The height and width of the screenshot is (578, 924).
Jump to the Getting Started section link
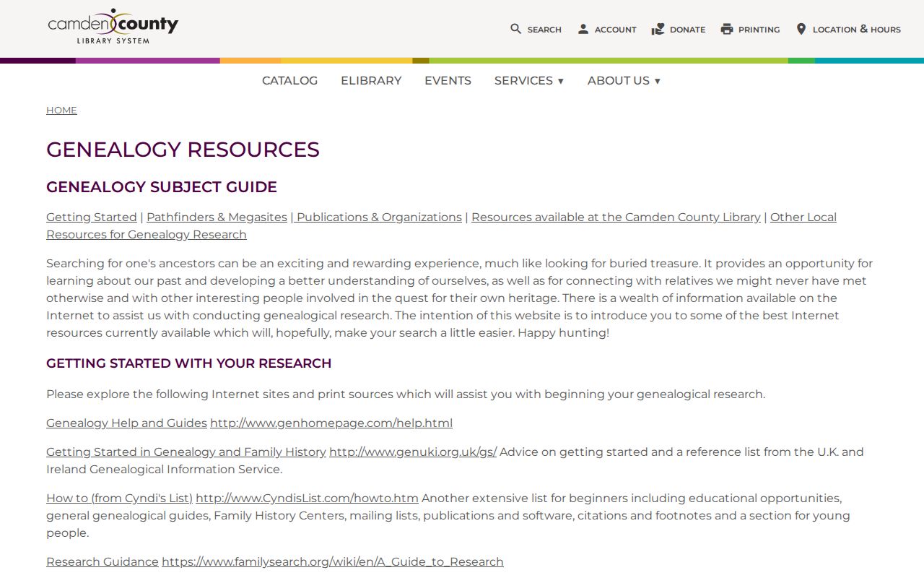click(92, 217)
